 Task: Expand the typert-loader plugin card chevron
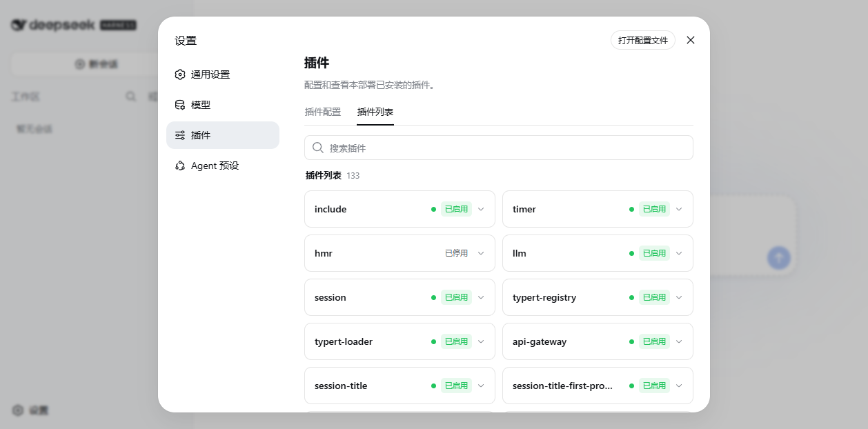tap(481, 341)
